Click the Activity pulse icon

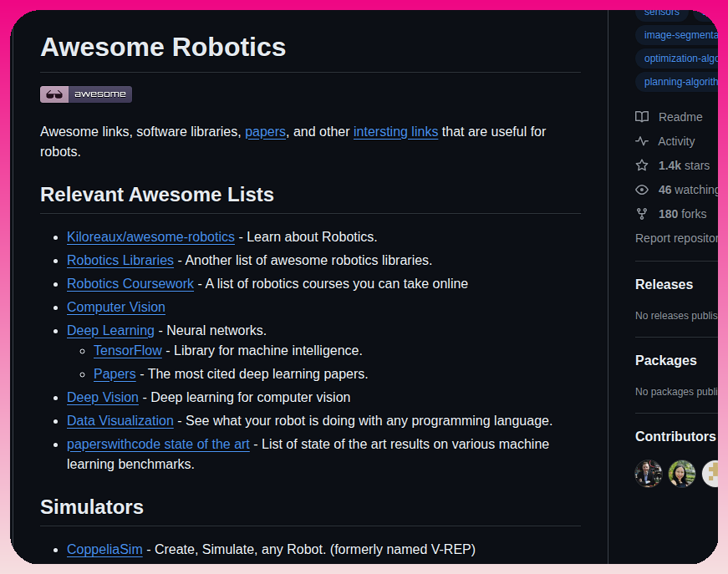tap(642, 141)
